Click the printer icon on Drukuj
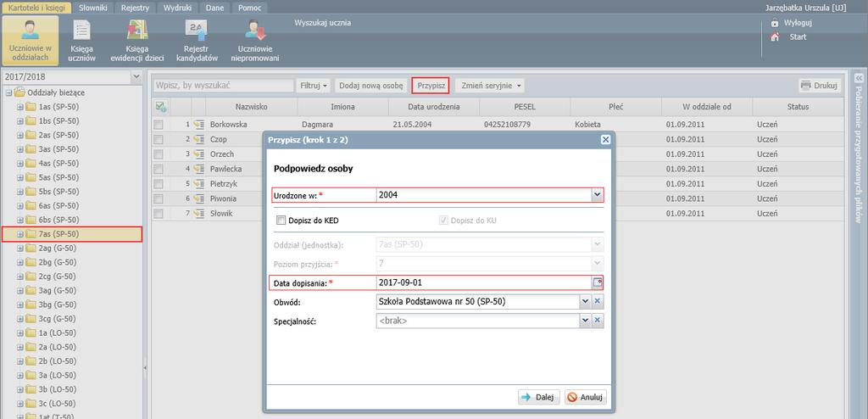 [805, 86]
